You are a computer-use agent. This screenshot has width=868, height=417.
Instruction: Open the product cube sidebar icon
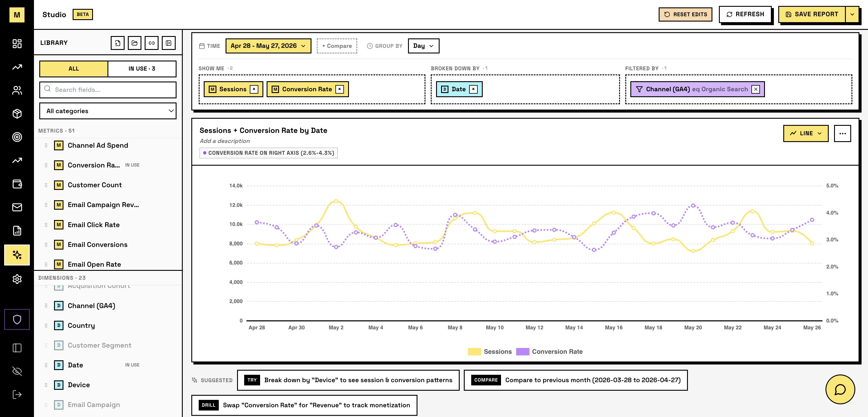coord(17,114)
